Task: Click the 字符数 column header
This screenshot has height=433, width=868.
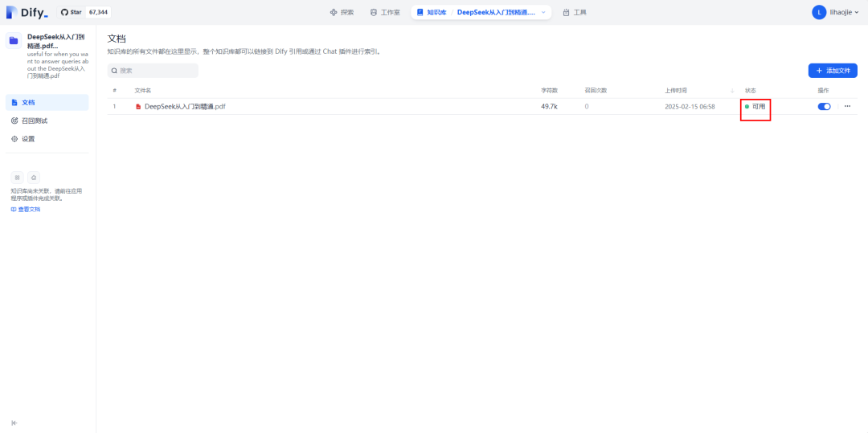Action: point(549,91)
